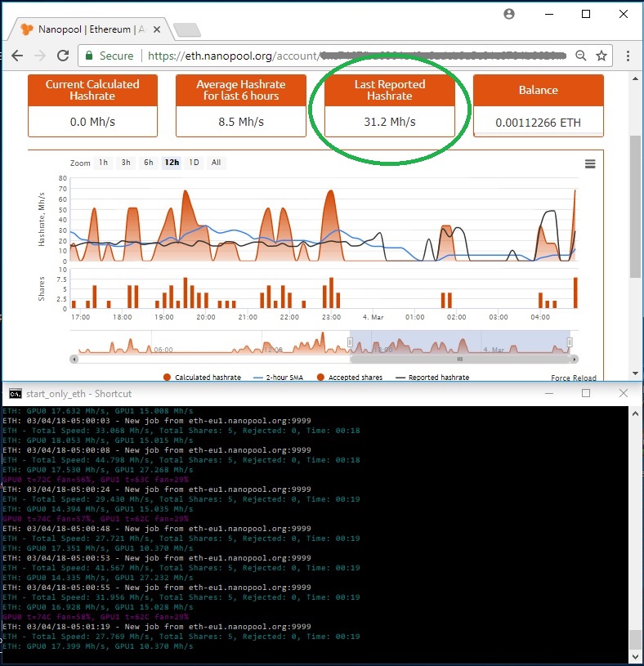Image resolution: width=644 pixels, height=666 pixels.
Task: Maximize the Chrome window
Action: pyautogui.click(x=586, y=14)
